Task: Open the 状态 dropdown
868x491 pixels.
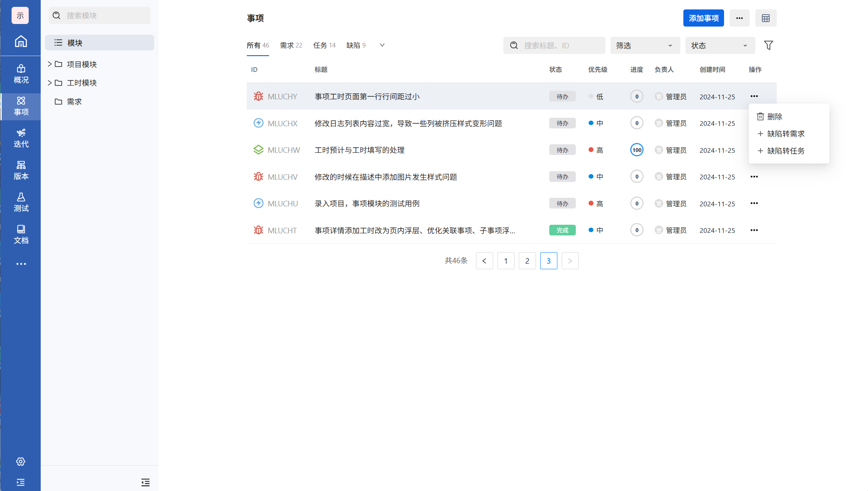Action: [720, 45]
